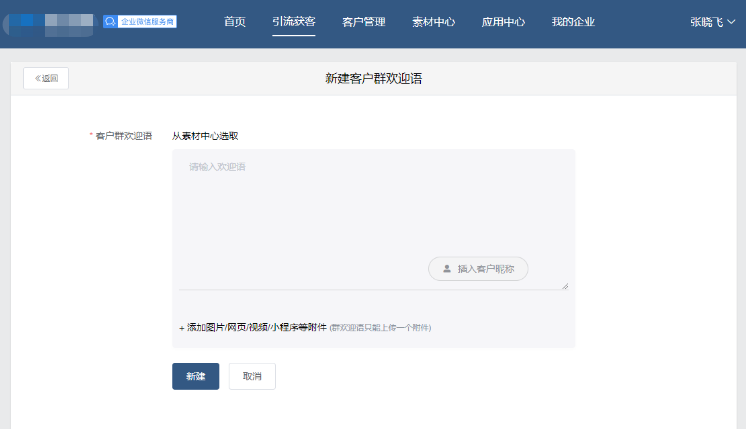
Task: Grab the textarea resize handle corner
Action: tap(564, 285)
